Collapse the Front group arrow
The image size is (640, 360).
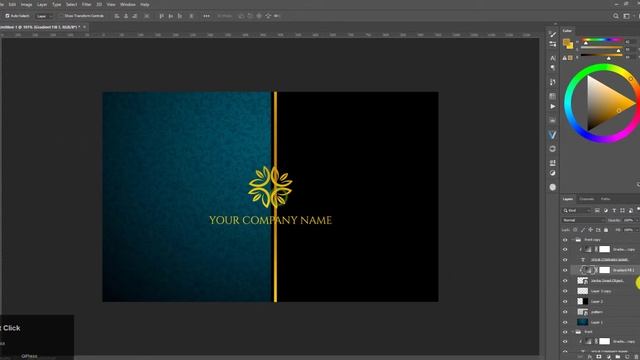572,332
